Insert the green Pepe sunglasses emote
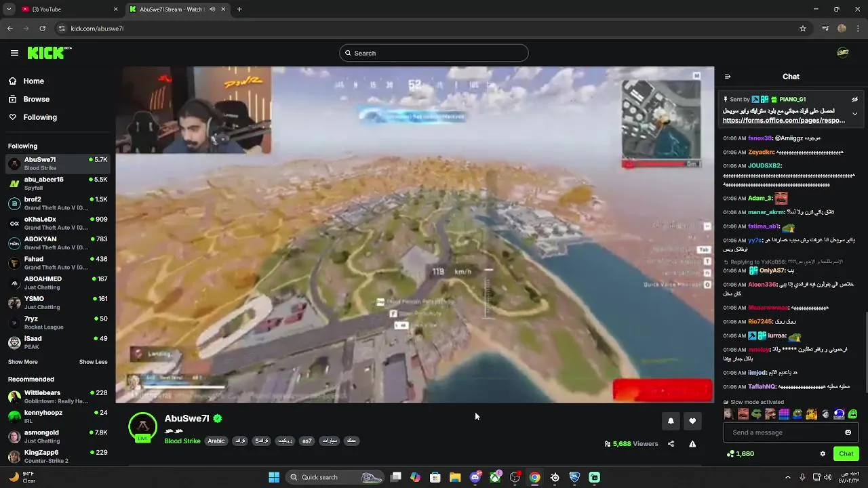This screenshot has height=488, width=868. (756, 414)
